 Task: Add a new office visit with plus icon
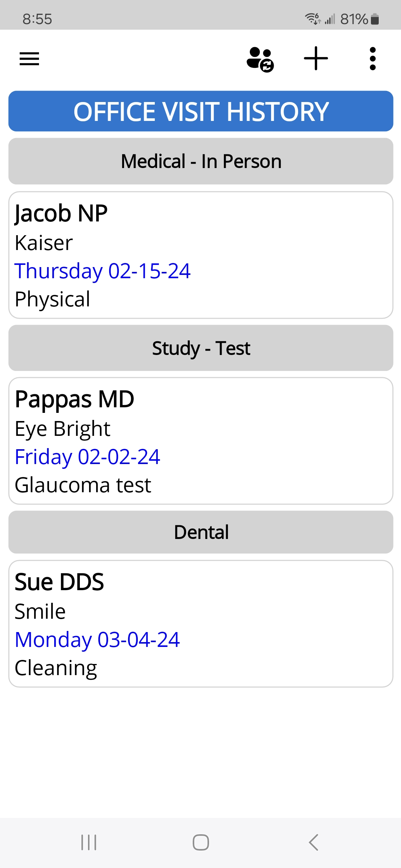tap(316, 59)
